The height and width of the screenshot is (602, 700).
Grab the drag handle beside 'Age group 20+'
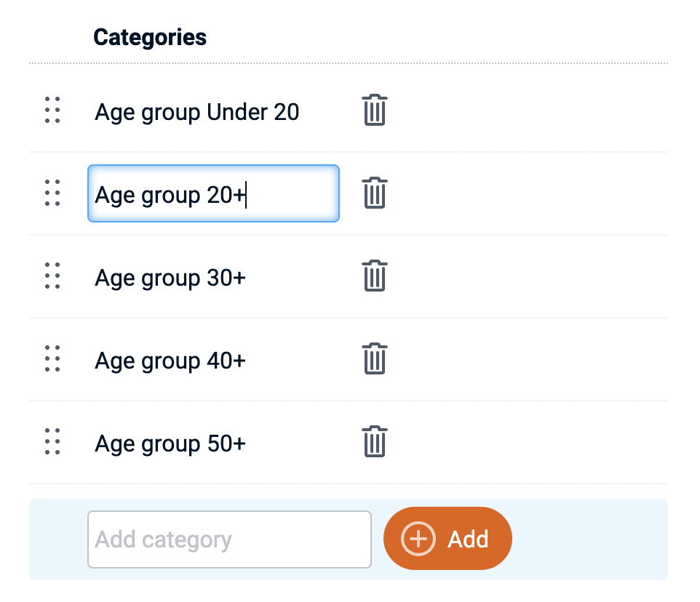(x=52, y=193)
